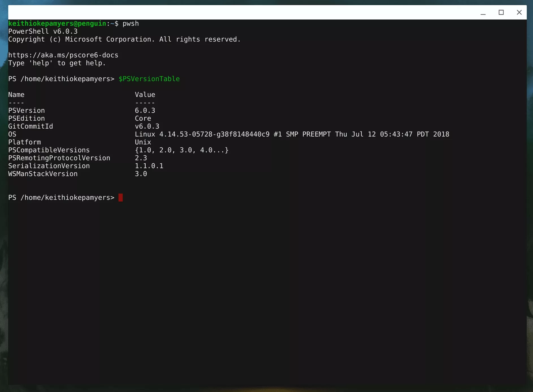Click the PSVersion row name
The image size is (533, 392).
(27, 111)
